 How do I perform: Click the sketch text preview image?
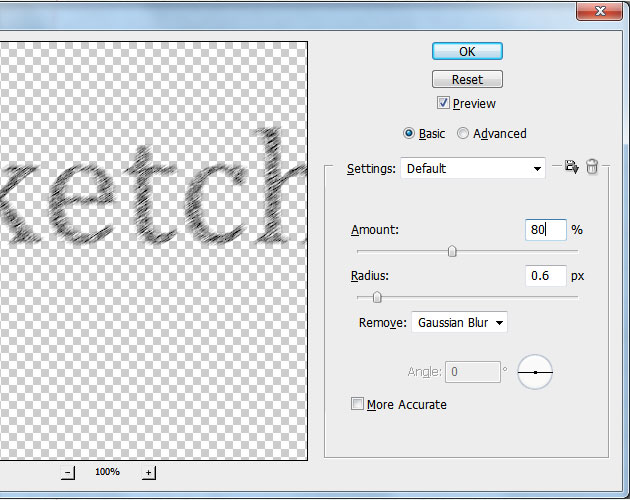(153, 250)
